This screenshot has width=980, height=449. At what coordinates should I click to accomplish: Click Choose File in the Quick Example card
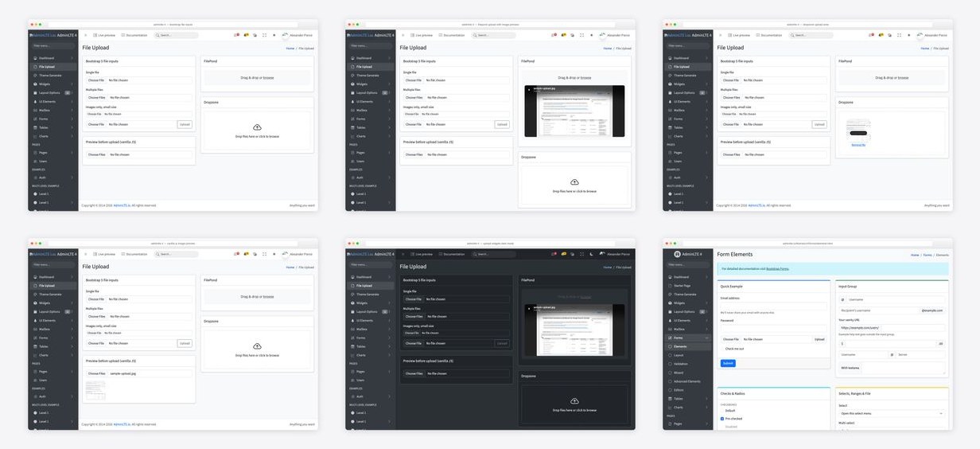(x=731, y=339)
